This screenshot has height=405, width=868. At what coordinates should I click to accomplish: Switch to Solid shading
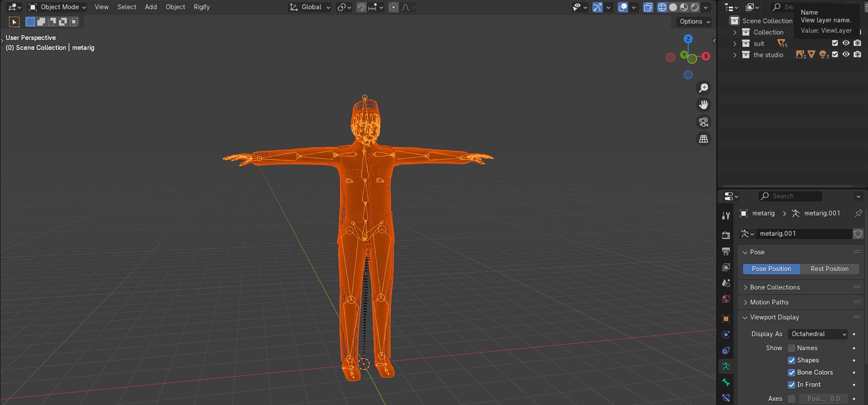[x=673, y=7]
